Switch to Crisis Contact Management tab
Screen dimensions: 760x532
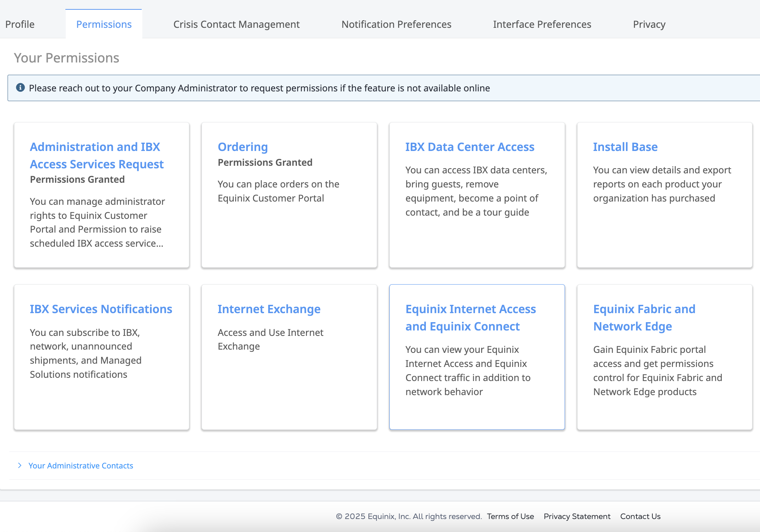click(x=236, y=24)
